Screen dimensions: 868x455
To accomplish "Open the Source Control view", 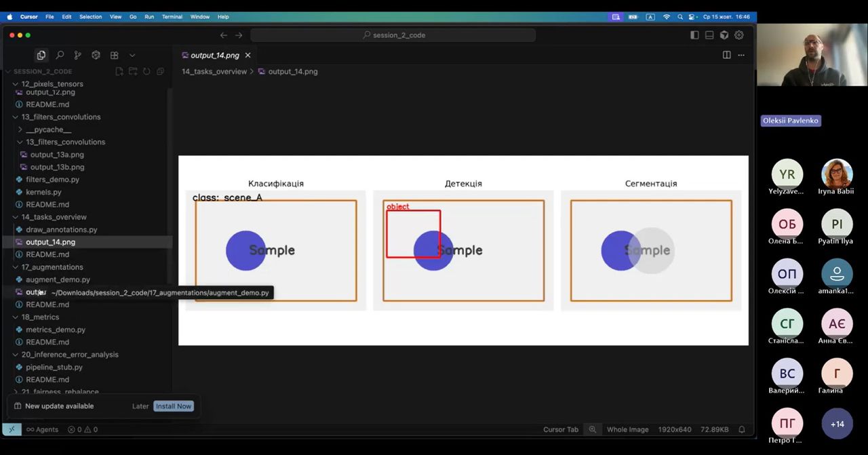I will coord(77,56).
